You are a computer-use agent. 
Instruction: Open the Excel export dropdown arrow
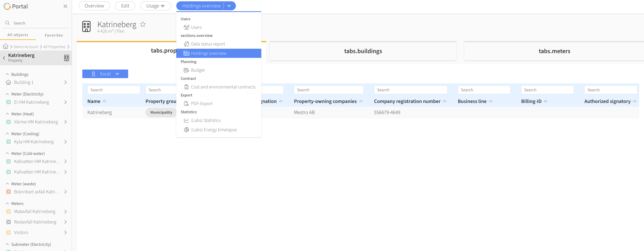(x=117, y=74)
